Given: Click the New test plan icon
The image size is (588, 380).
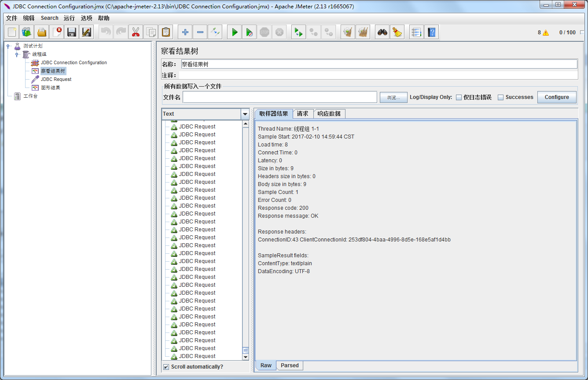Looking at the screenshot, I should (12, 32).
